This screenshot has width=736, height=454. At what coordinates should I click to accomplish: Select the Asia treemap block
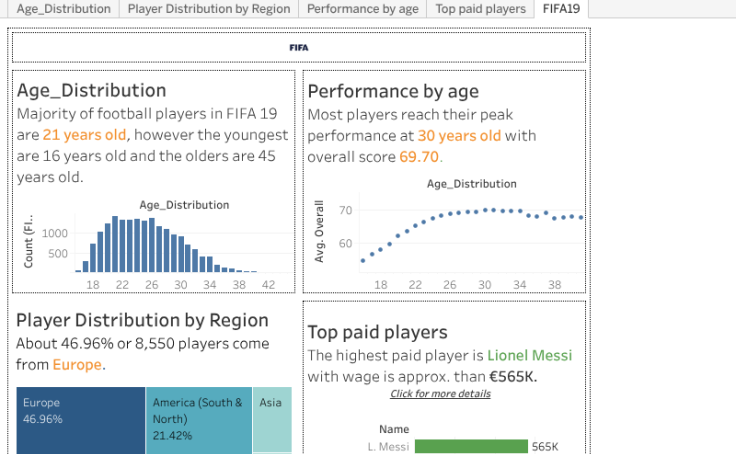(x=271, y=420)
